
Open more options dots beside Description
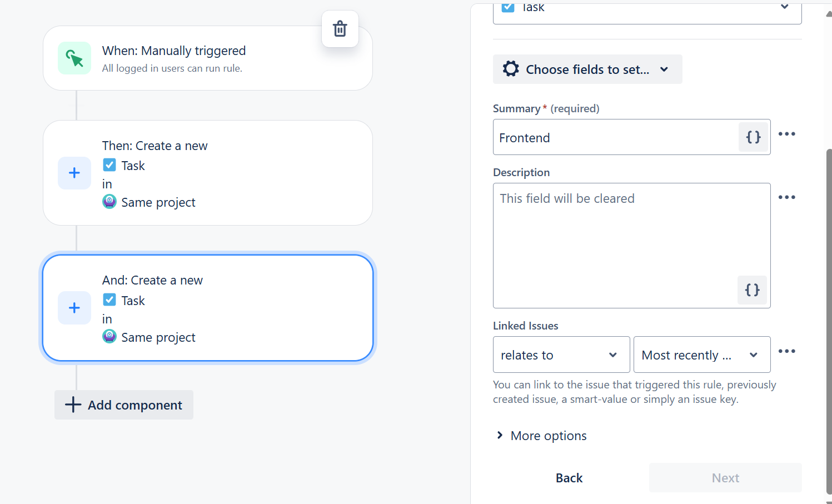[x=786, y=197]
